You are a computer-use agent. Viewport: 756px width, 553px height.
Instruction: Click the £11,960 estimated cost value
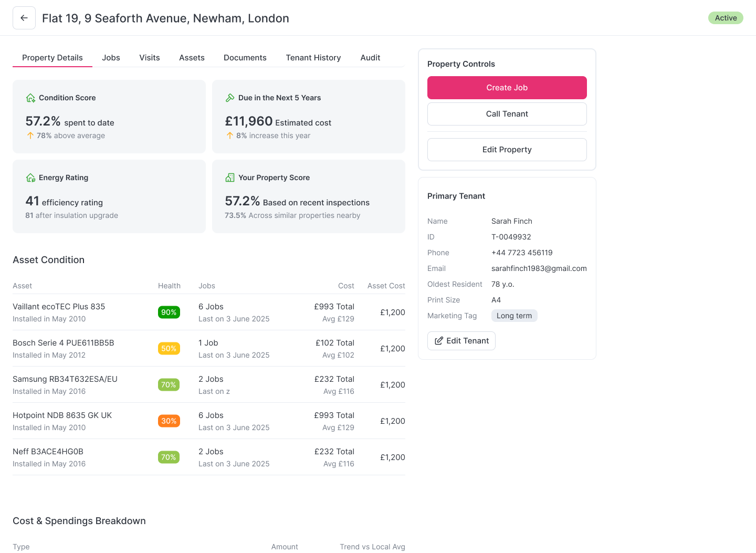pos(249,121)
